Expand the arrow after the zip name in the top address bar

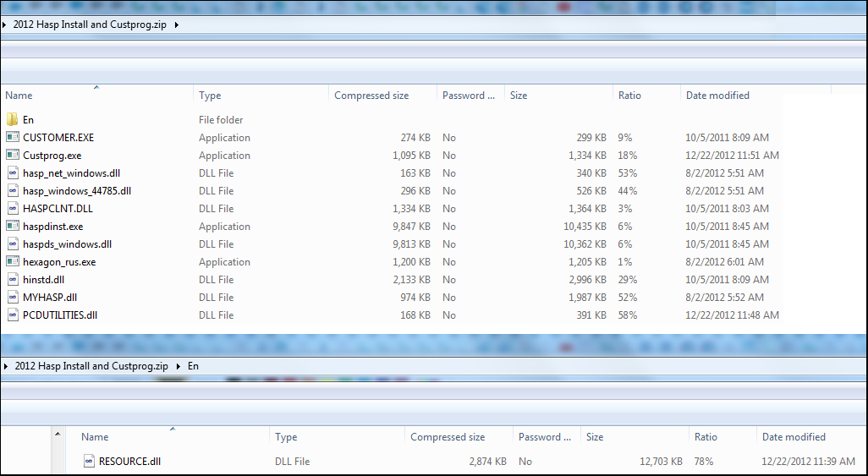(x=177, y=25)
